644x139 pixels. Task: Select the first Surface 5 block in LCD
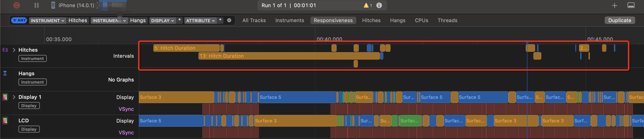pyautogui.click(x=171, y=121)
